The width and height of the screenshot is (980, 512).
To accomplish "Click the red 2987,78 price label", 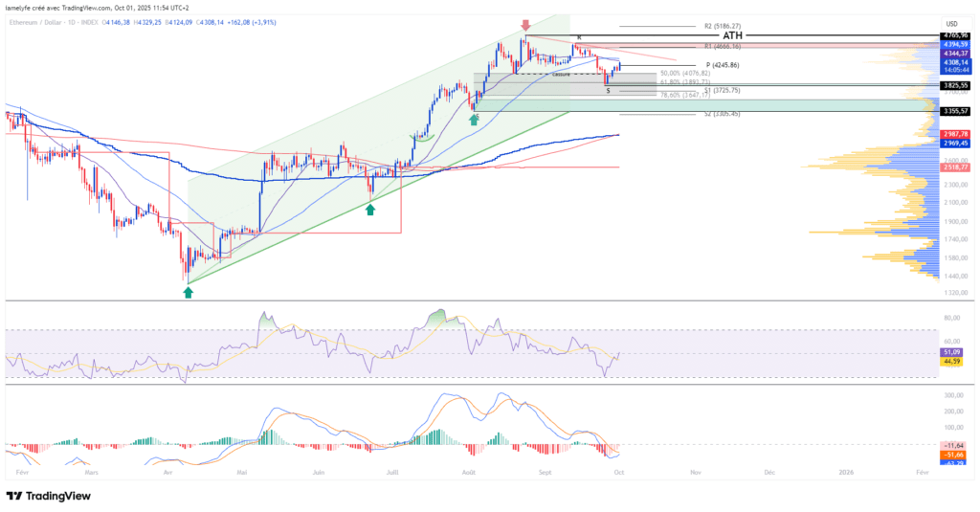I will click(955, 134).
